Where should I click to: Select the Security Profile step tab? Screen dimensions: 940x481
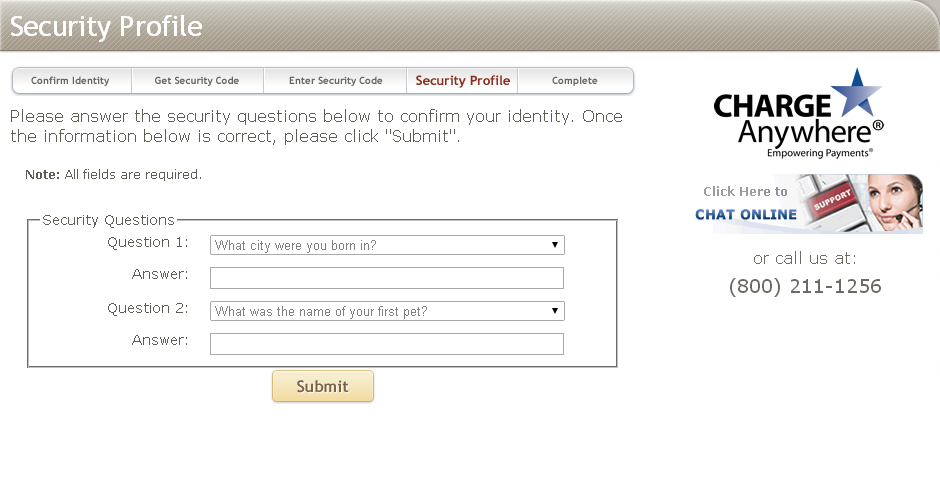coord(462,81)
